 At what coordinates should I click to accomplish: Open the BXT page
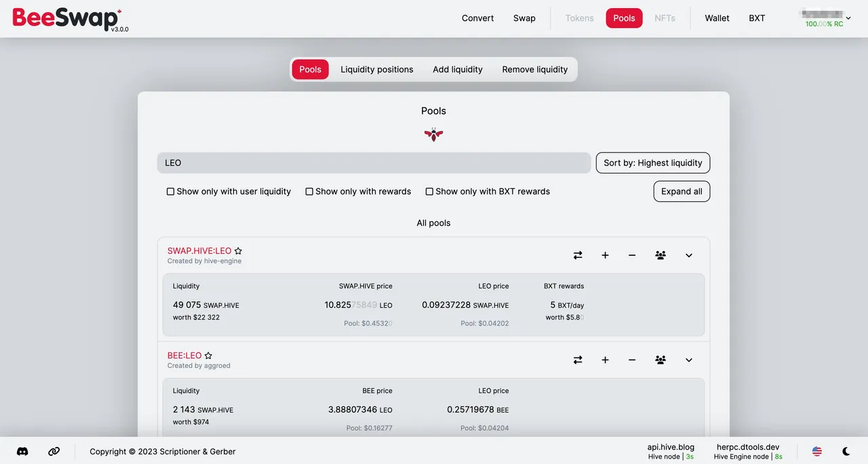point(757,18)
